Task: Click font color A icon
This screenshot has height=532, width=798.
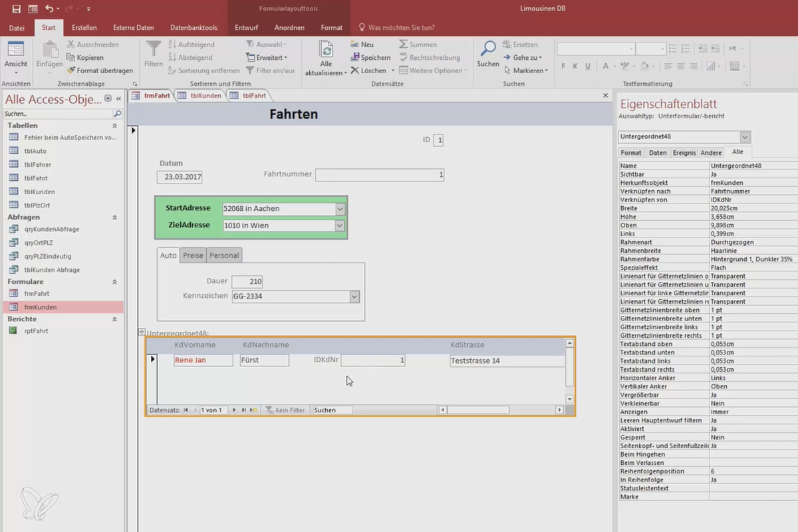Action: (x=606, y=66)
